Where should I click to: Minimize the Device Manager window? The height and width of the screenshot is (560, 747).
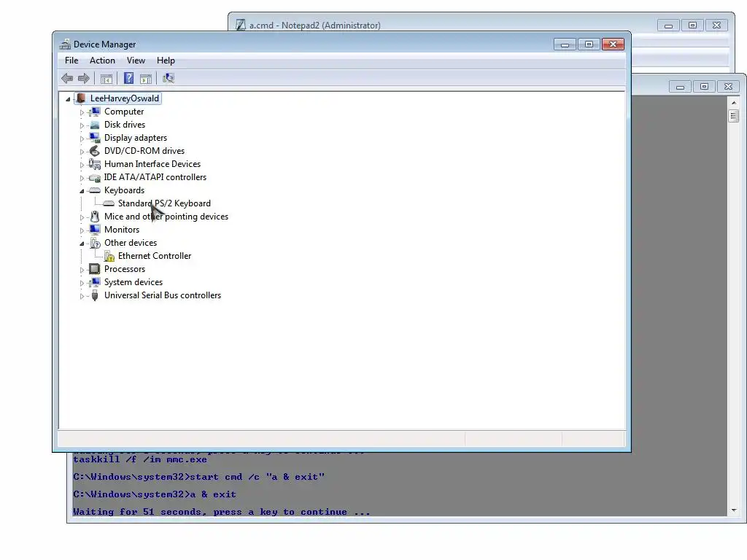pyautogui.click(x=565, y=44)
